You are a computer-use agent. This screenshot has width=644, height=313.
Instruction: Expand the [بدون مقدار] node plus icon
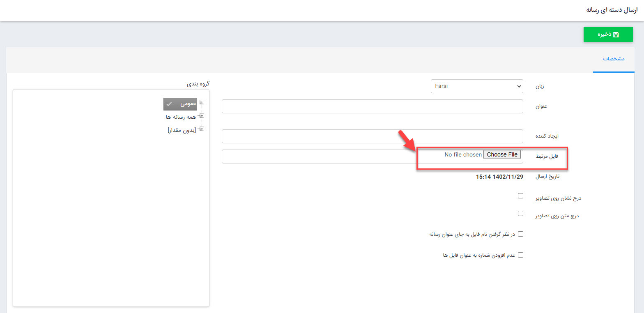point(202,129)
